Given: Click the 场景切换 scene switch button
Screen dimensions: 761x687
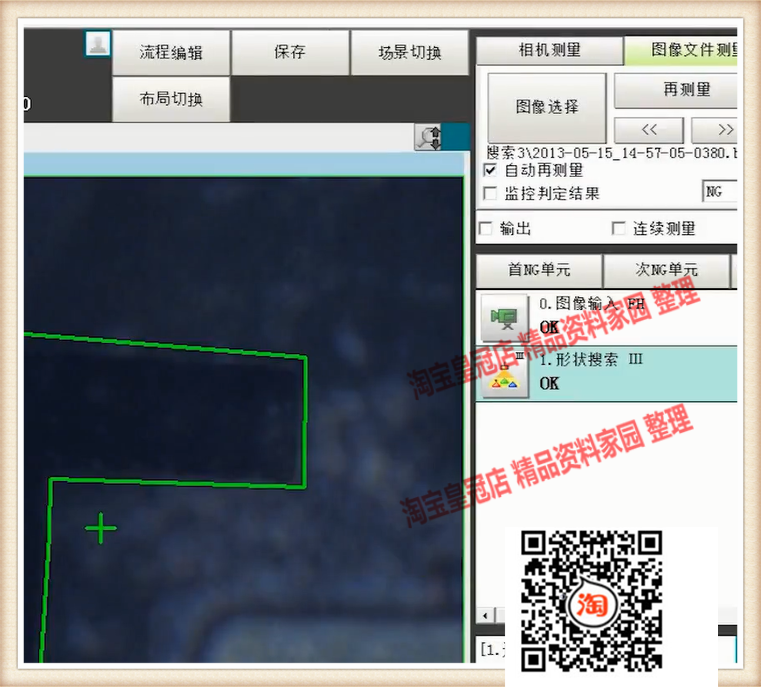Looking at the screenshot, I should pos(410,52).
